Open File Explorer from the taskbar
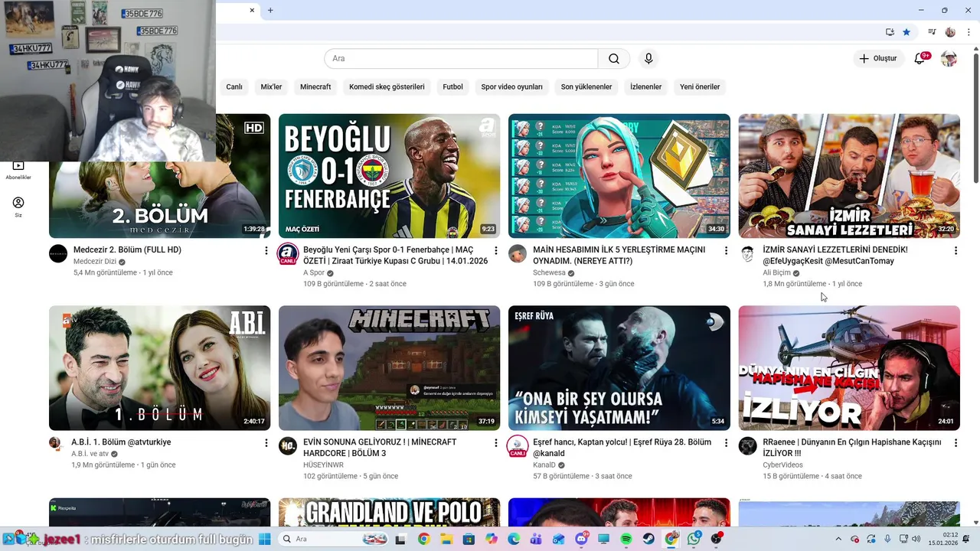Image resolution: width=980 pixels, height=551 pixels. (x=446, y=539)
